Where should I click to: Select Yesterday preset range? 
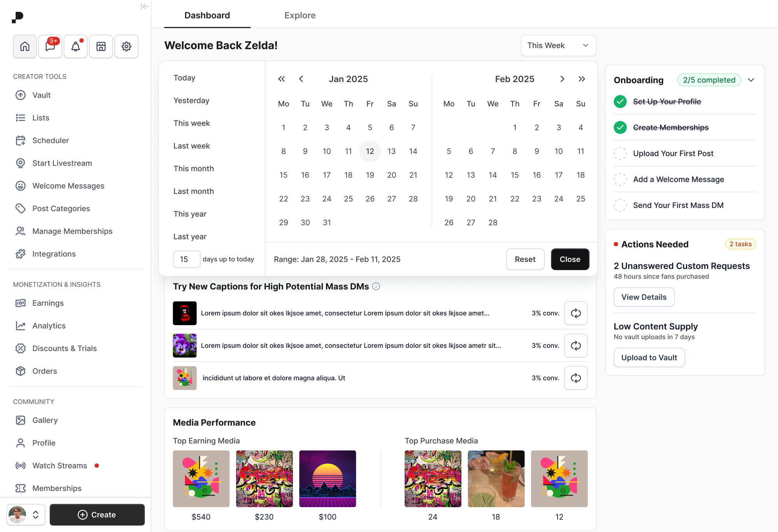point(191,100)
